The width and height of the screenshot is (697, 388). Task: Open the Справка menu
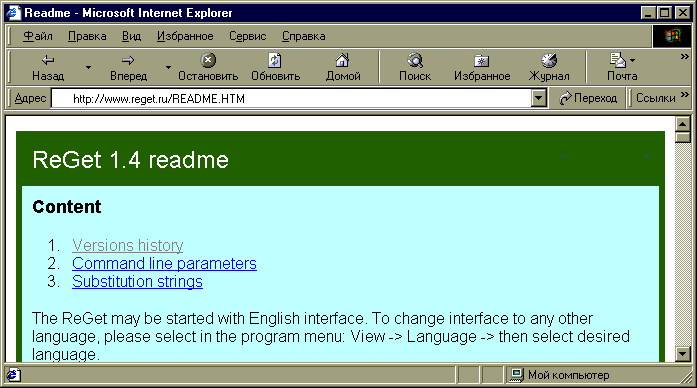coord(304,36)
